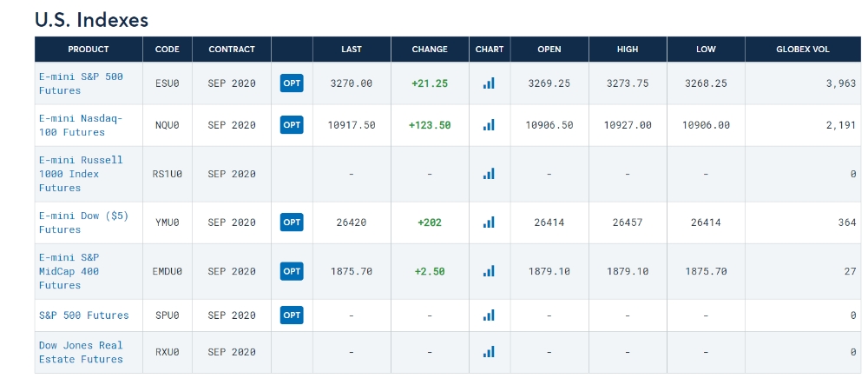The height and width of the screenshot is (385, 868).
Task: Click OPT button in NQU0 row
Action: [292, 125]
